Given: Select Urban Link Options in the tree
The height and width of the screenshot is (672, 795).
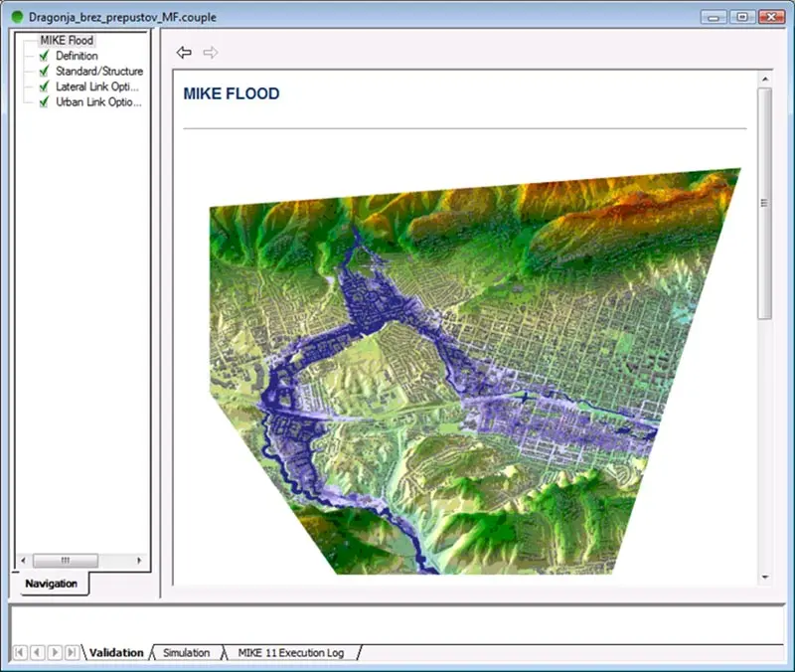Looking at the screenshot, I should (x=98, y=102).
